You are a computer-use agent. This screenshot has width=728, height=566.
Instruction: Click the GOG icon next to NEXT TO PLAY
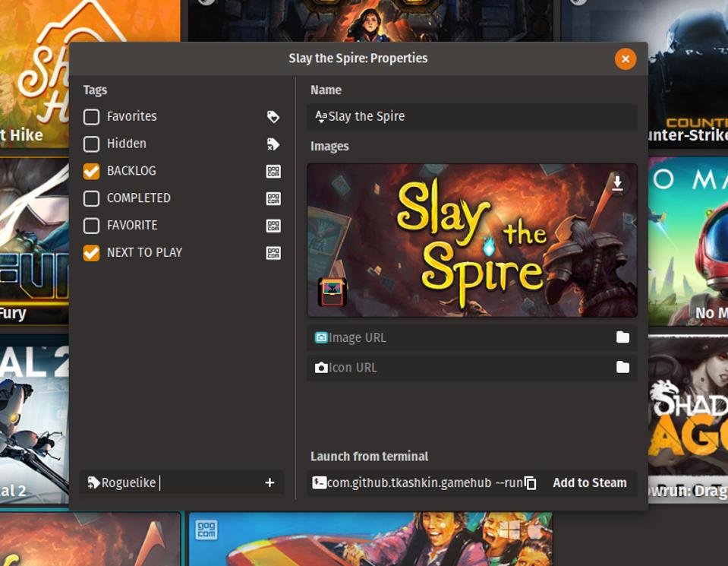pos(273,253)
